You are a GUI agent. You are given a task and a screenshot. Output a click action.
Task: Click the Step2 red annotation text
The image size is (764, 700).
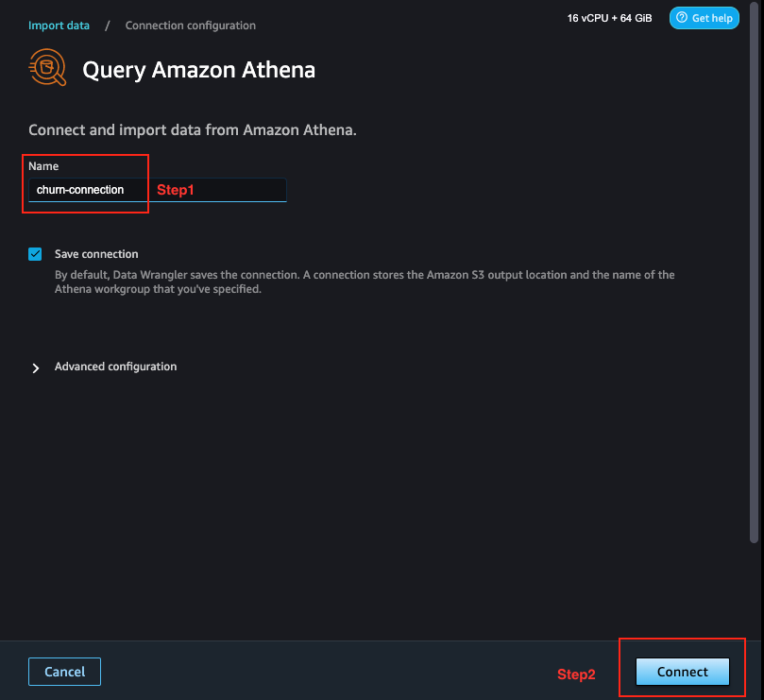pos(576,674)
